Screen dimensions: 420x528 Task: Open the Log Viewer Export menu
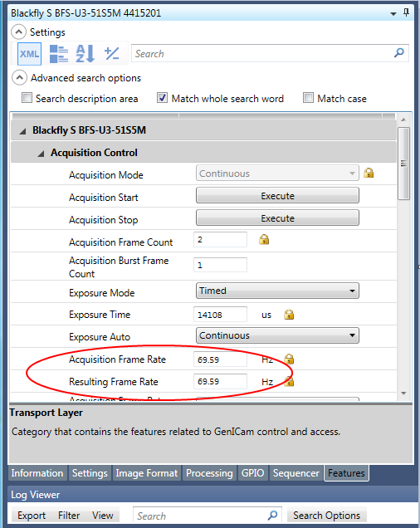pos(32,516)
